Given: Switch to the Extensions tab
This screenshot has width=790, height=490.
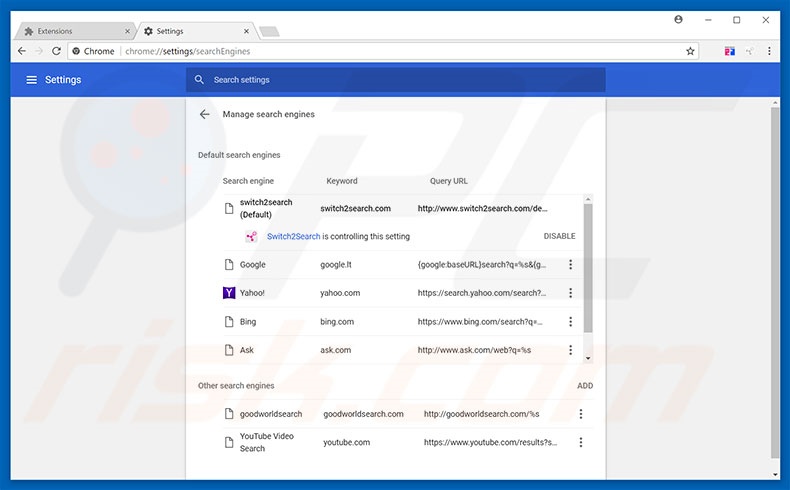Looking at the screenshot, I should [76, 31].
